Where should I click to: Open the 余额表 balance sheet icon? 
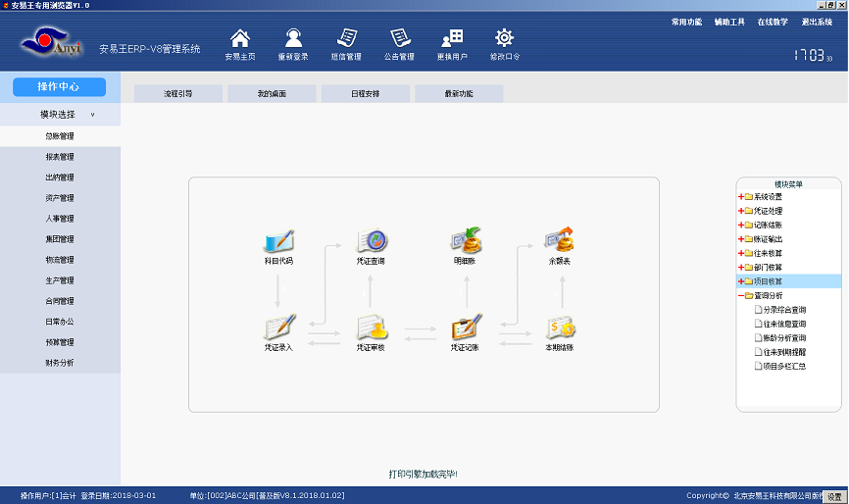560,240
